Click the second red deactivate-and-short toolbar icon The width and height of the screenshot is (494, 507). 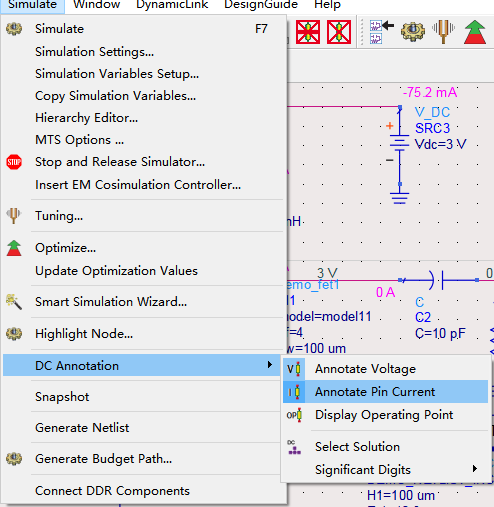click(339, 32)
